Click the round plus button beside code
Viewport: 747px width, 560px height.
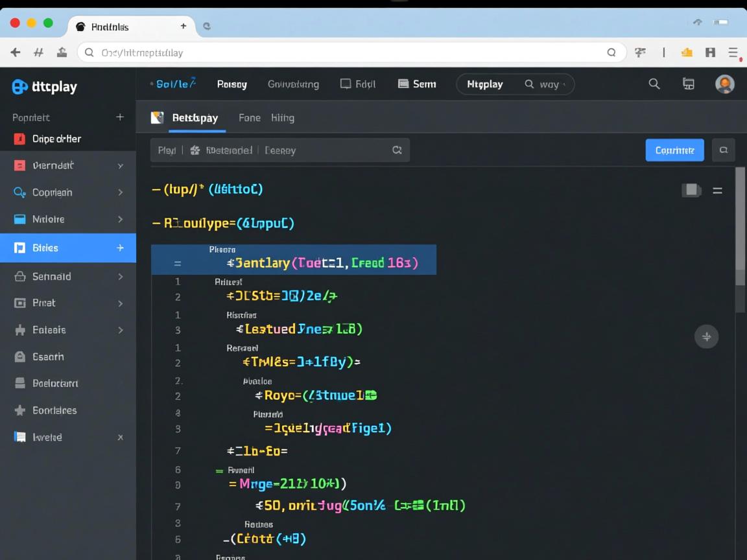tap(706, 336)
